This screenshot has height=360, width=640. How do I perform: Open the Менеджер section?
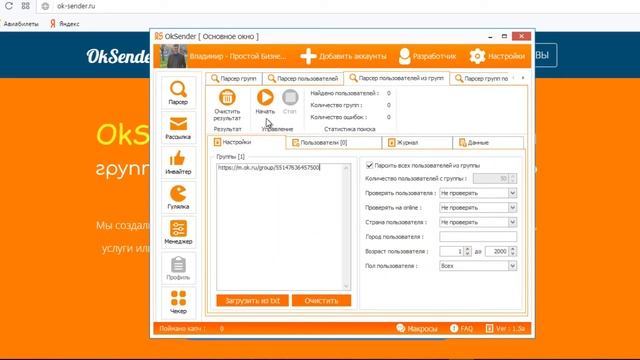coord(178,232)
